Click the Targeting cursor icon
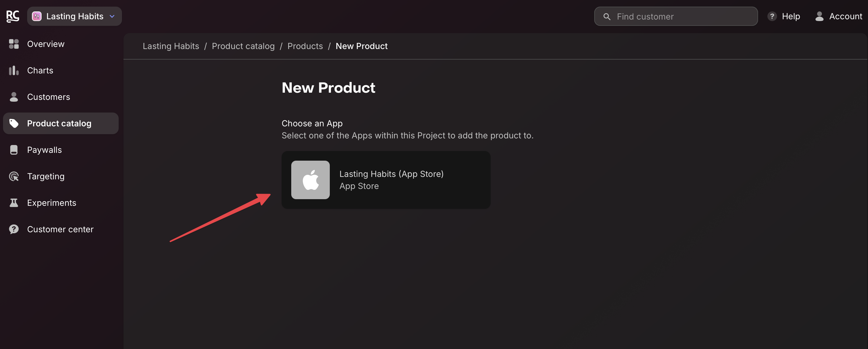This screenshot has height=349, width=868. point(14,176)
